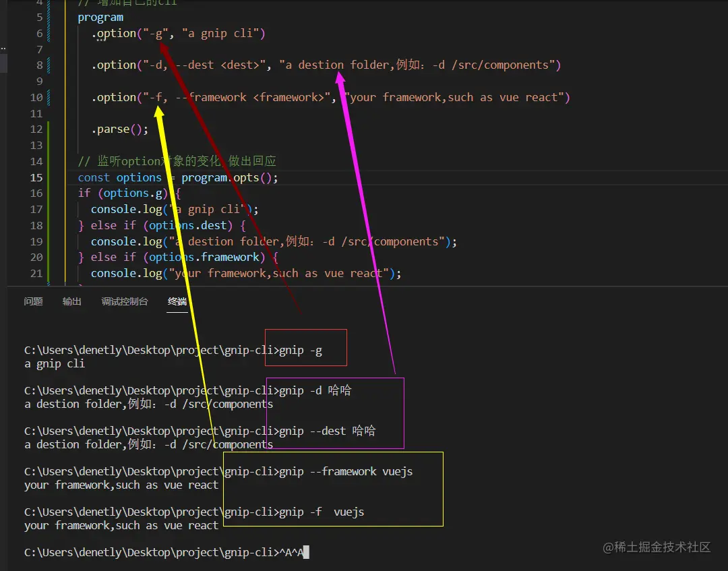Click the .parse(); call on line 12
This screenshot has width=728, height=571.
(120, 129)
